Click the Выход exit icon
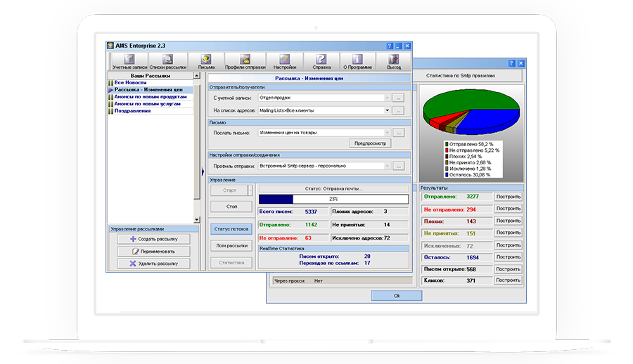The width and height of the screenshot is (633, 364). click(394, 62)
